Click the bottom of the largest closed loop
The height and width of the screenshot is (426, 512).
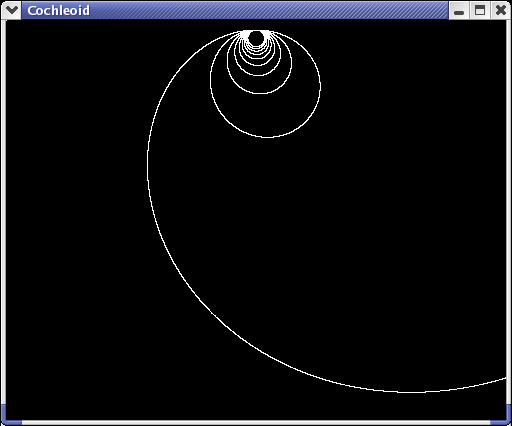267,137
